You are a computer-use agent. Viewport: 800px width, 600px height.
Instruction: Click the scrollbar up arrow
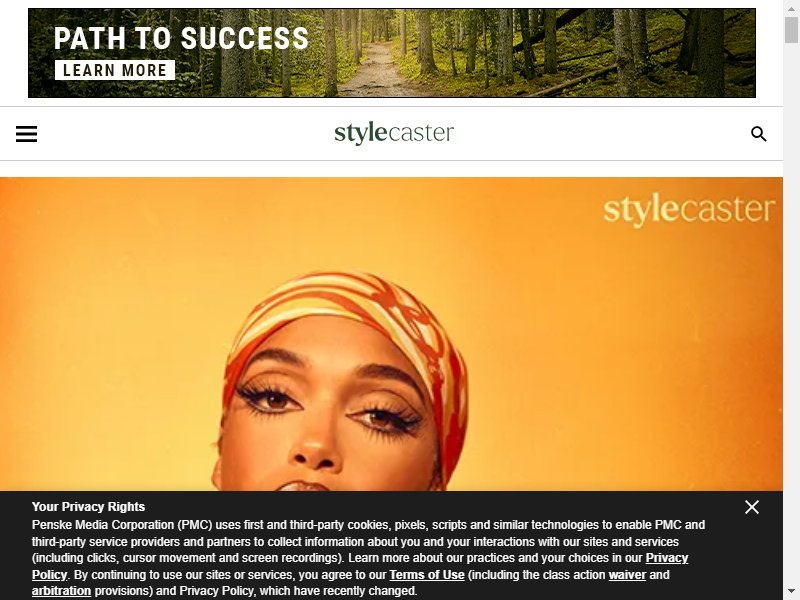tap(791, 6)
